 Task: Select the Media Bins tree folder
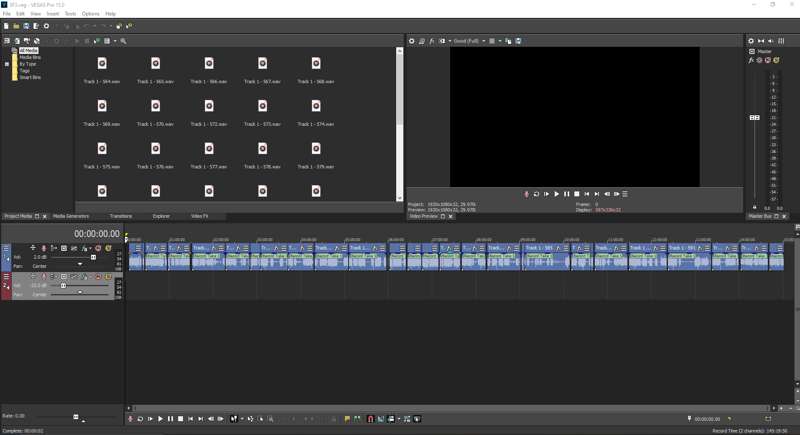[30, 57]
